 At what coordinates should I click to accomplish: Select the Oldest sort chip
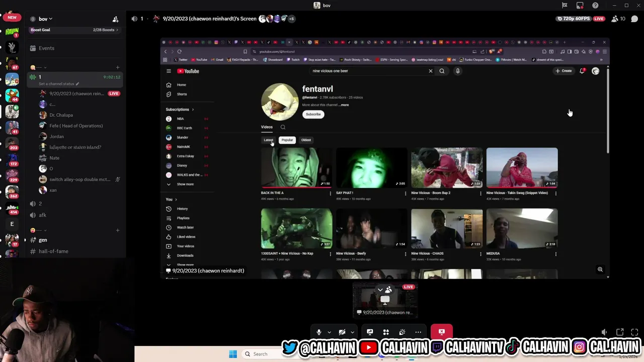(x=306, y=140)
